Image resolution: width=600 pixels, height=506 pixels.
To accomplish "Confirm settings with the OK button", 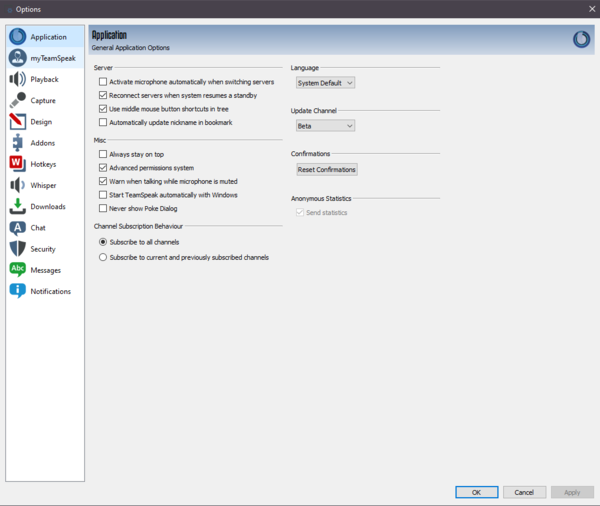I will click(x=476, y=492).
